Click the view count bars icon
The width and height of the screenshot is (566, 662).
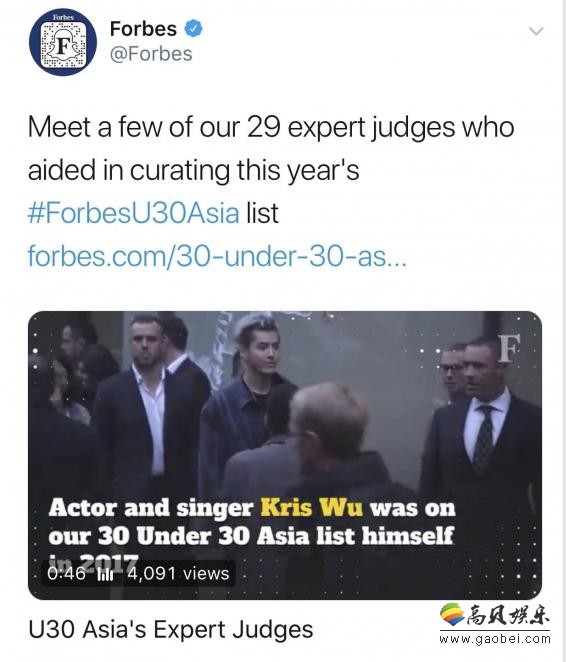[x=105, y=574]
